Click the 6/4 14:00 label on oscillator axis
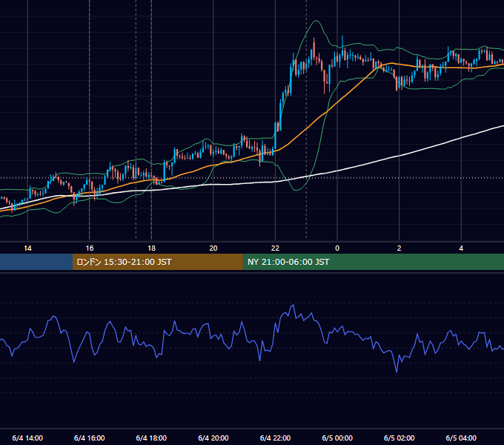Screen dimensions: 504x445 [x=27, y=438]
